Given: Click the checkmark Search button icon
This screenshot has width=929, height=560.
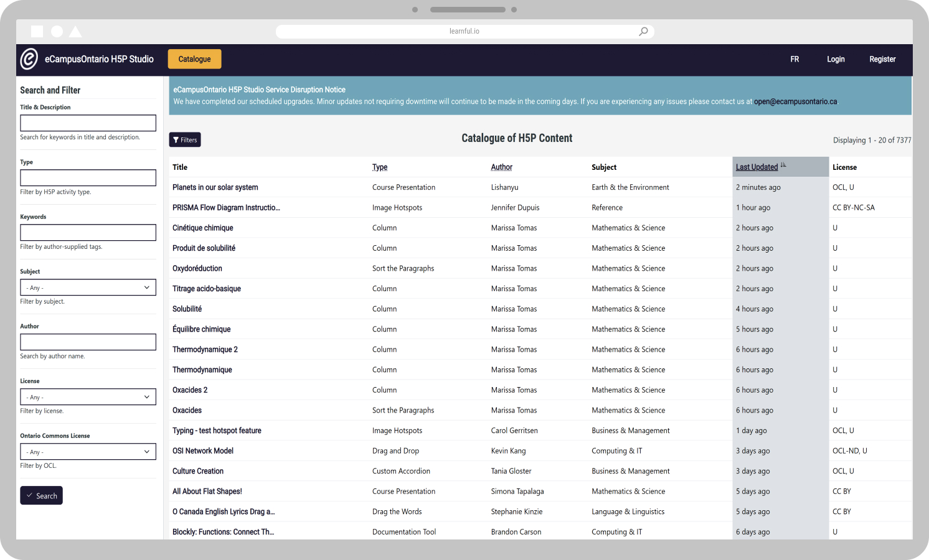Looking at the screenshot, I should click(x=29, y=495).
